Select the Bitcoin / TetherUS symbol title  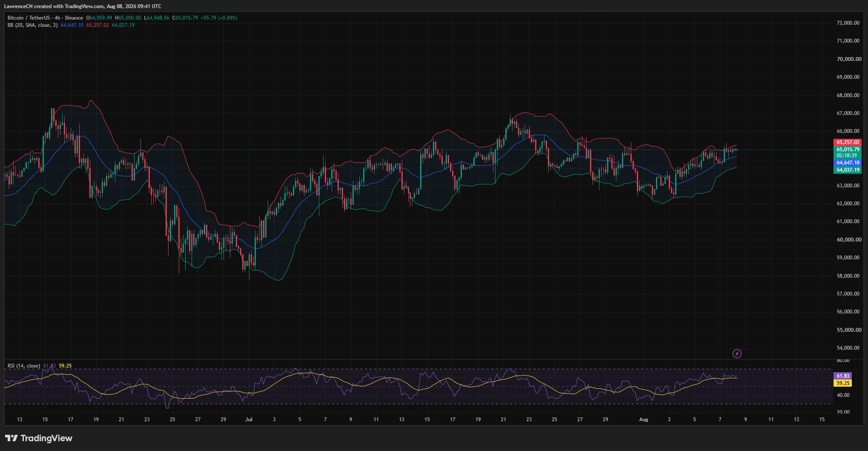pyautogui.click(x=29, y=18)
